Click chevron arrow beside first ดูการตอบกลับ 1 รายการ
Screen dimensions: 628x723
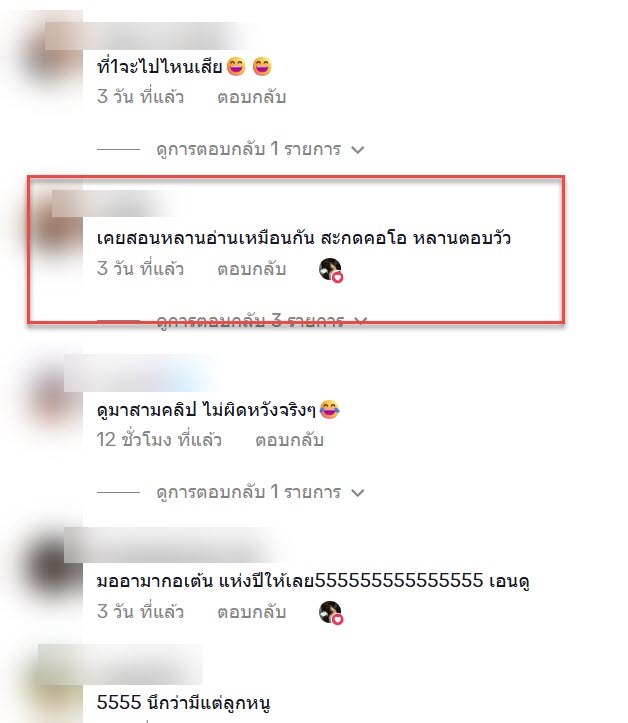(x=358, y=150)
